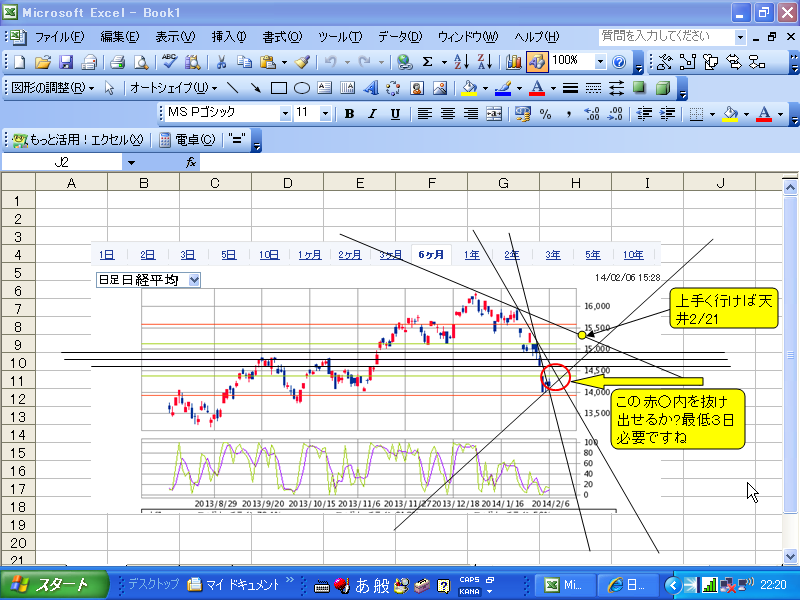The width and height of the screenshot is (800, 600).
Task: Sort ascending with A-Z icon
Action: point(461,62)
